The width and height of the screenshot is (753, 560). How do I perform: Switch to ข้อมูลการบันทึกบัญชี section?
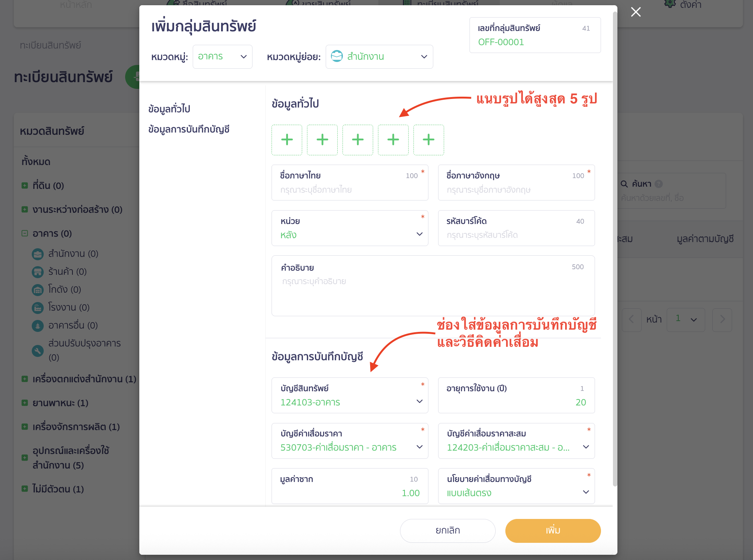point(189,129)
